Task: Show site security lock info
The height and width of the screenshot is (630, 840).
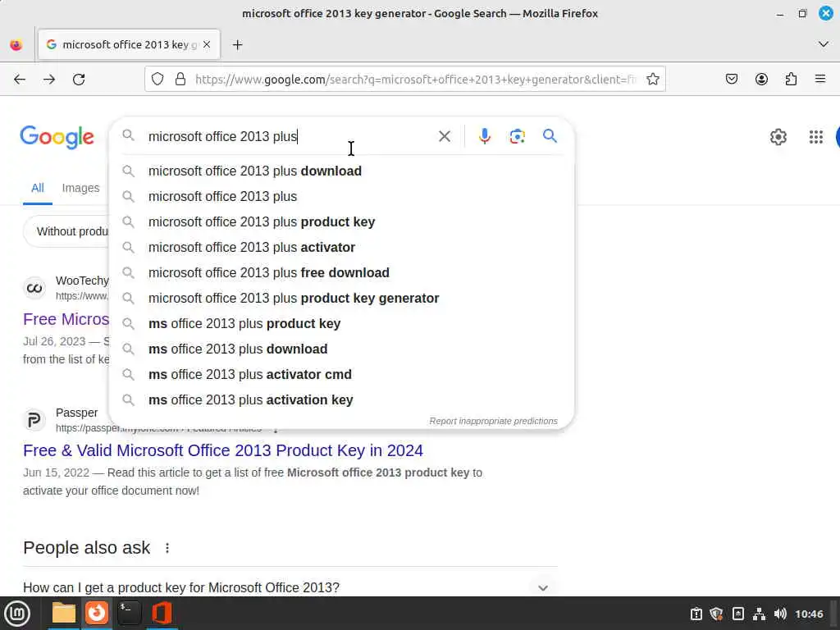Action: click(x=180, y=80)
